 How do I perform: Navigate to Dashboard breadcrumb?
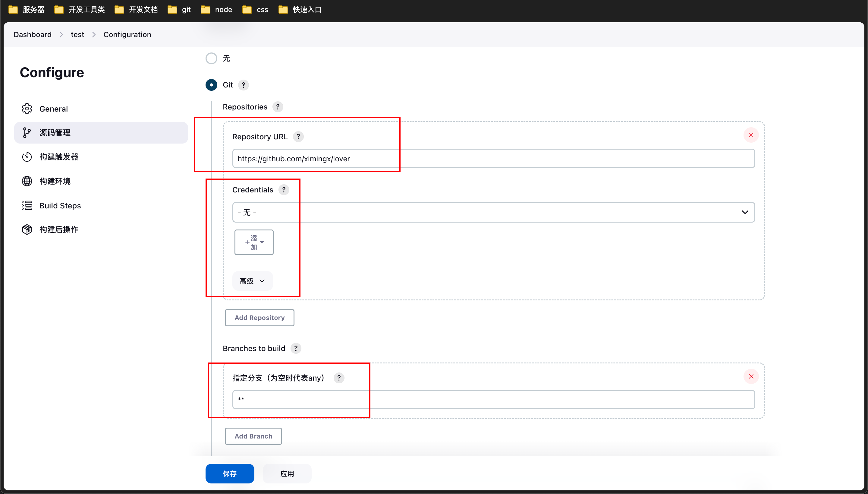[x=33, y=35]
